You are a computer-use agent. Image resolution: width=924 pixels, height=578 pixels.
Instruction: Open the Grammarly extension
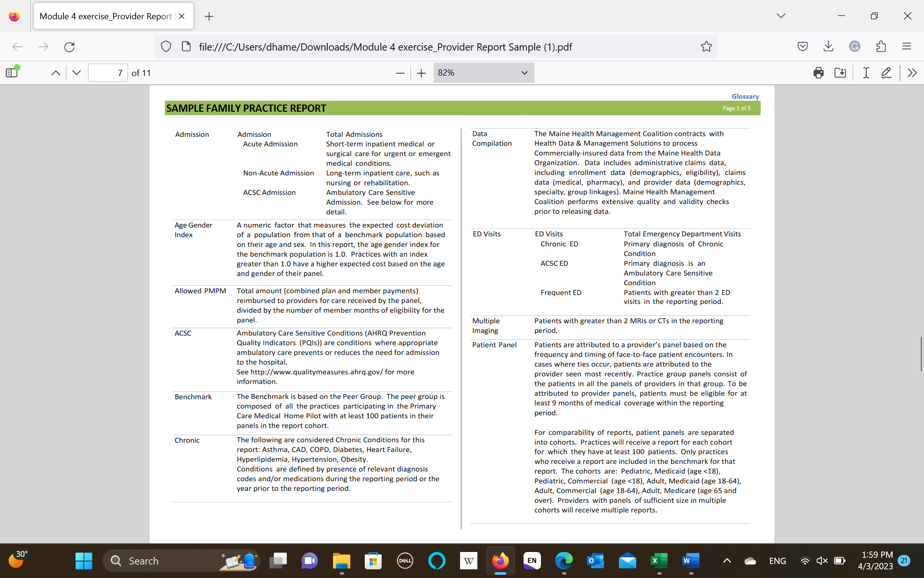855,46
